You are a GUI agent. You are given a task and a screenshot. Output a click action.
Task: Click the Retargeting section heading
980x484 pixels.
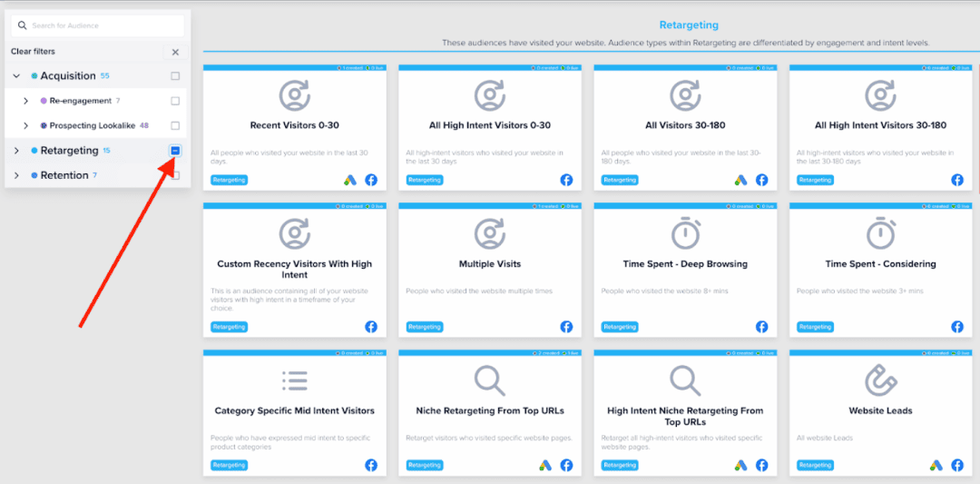pyautogui.click(x=689, y=25)
